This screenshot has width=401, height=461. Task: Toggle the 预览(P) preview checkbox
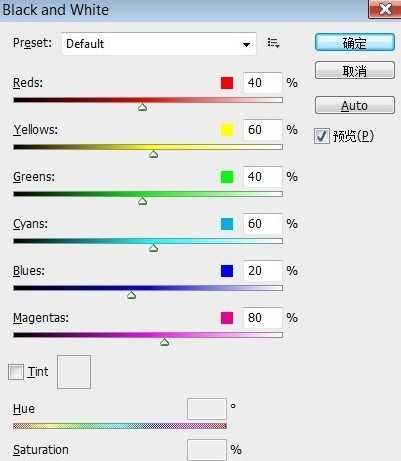pos(322,136)
